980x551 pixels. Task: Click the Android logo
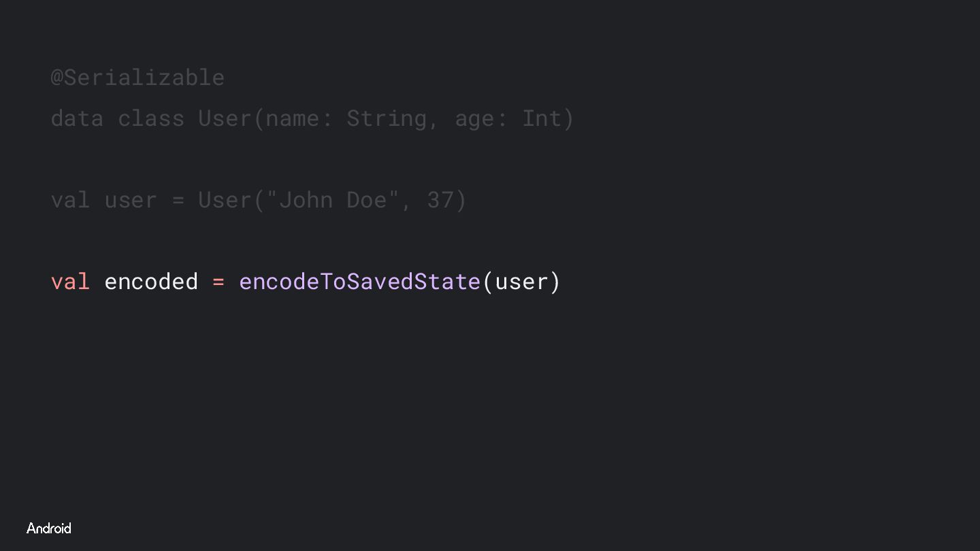click(x=48, y=529)
